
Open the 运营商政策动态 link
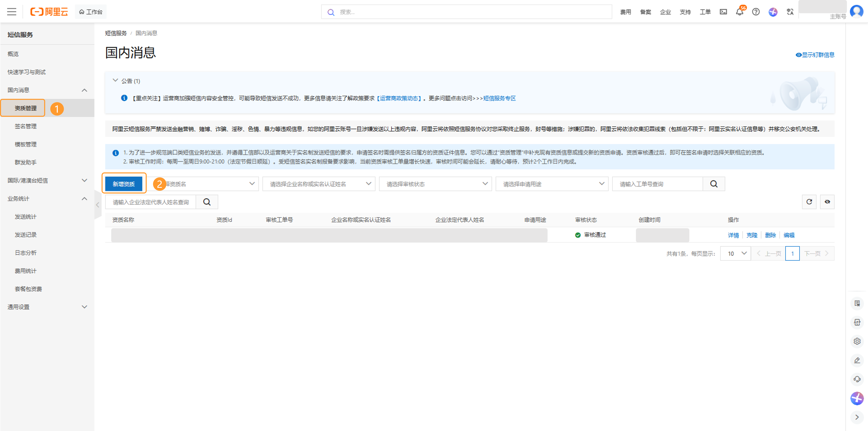399,98
